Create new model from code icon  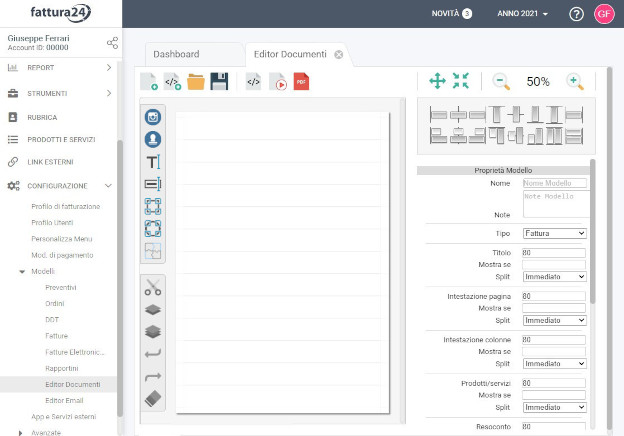tap(173, 82)
